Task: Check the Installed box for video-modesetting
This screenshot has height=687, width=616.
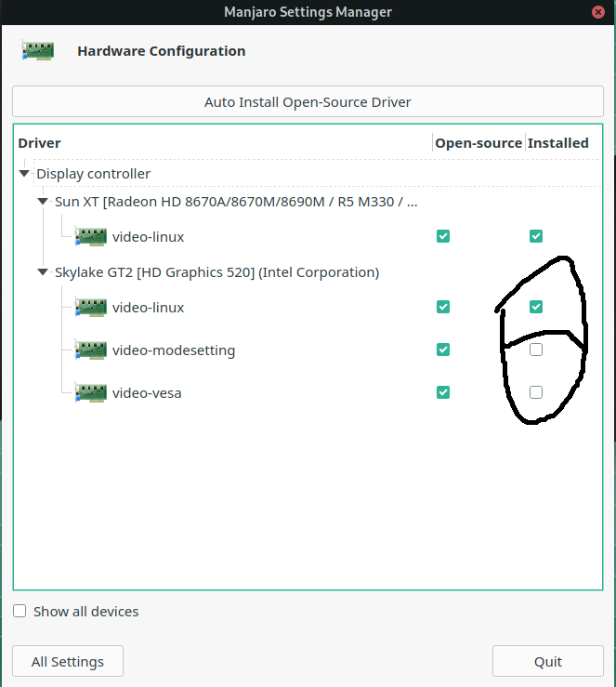Action: click(536, 350)
